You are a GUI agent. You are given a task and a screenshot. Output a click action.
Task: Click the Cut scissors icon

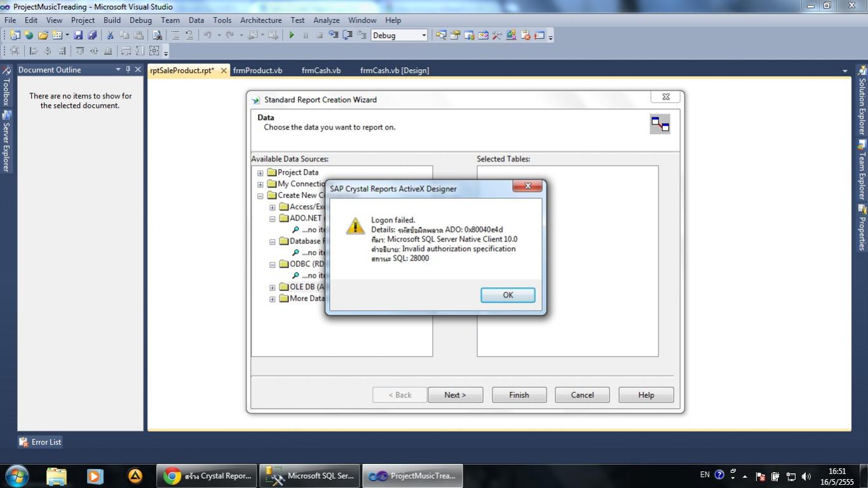coord(110,36)
